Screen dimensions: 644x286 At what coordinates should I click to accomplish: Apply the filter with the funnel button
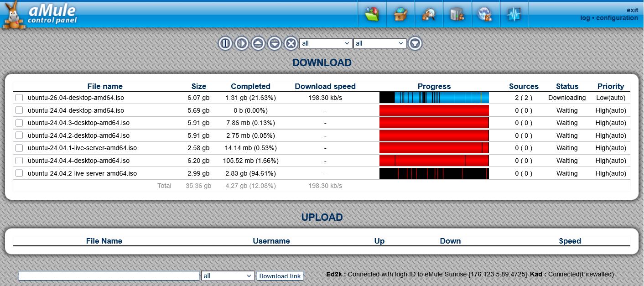415,43
